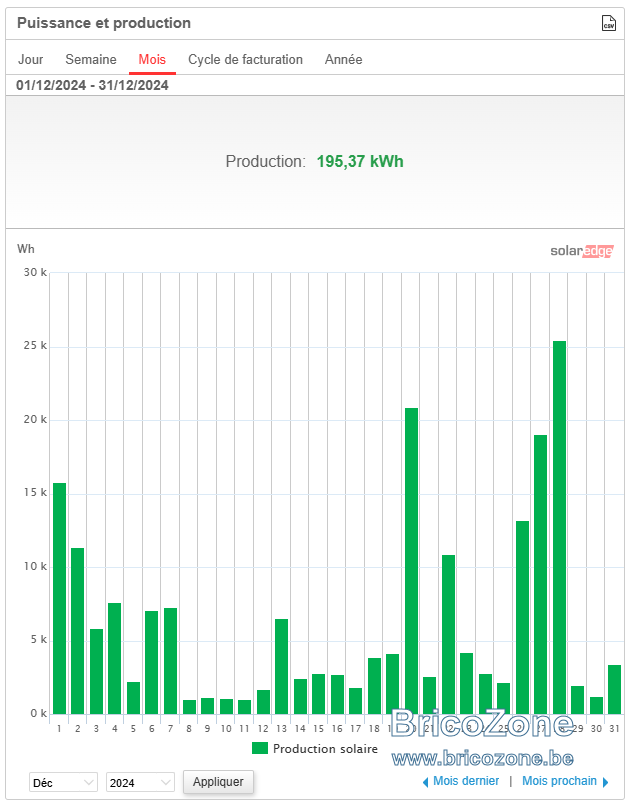Export chart data with the CSV icon

pos(608,23)
